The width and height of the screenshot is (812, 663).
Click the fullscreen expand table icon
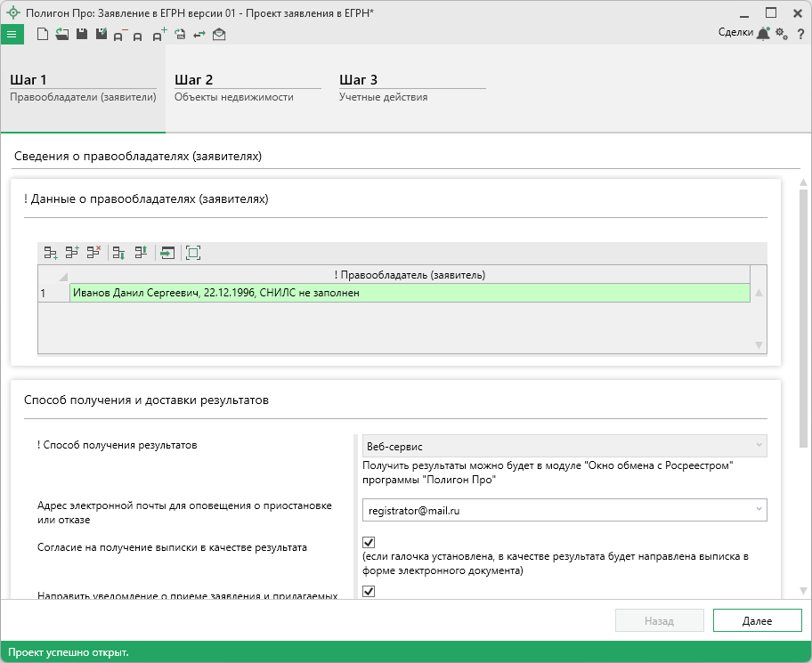point(193,253)
